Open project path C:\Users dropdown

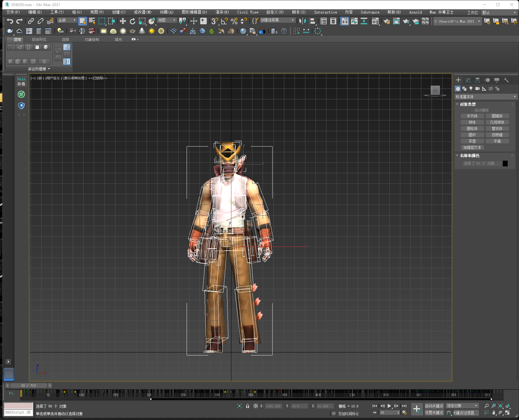pyautogui.click(x=457, y=21)
